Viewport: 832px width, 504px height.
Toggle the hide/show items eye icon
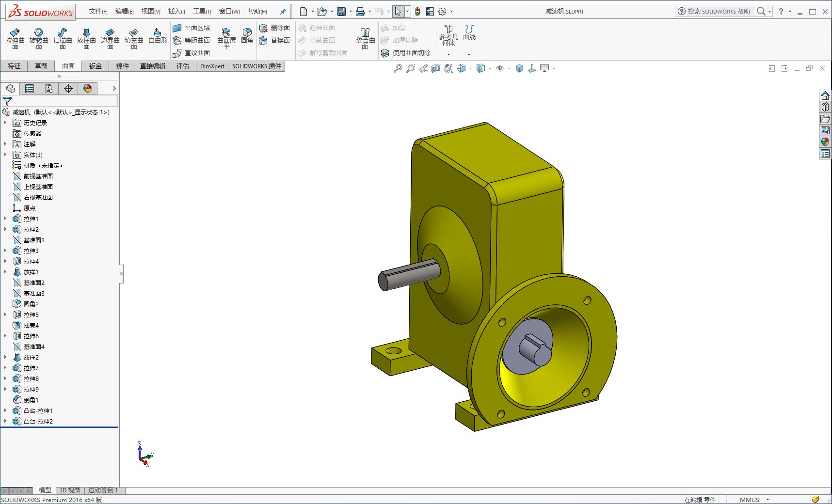500,68
